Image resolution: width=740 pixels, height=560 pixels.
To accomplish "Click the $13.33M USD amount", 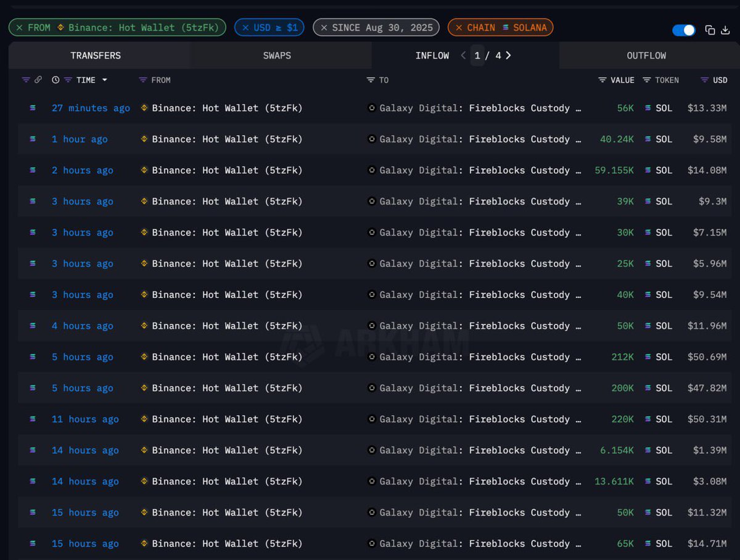I will [x=707, y=108].
